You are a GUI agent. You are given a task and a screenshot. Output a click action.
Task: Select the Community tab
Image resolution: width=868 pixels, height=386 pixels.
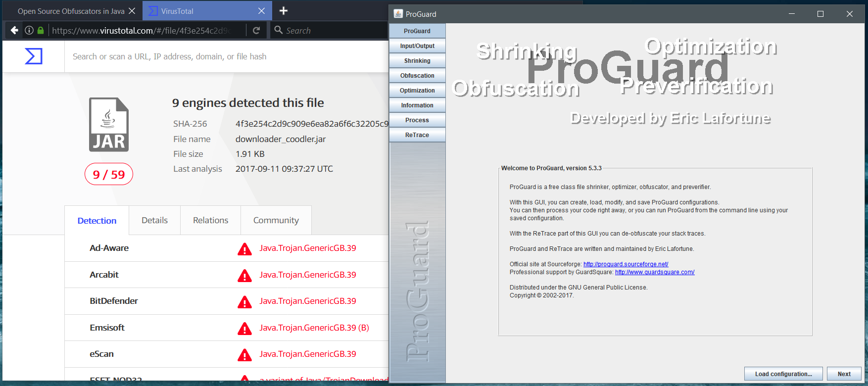276,220
